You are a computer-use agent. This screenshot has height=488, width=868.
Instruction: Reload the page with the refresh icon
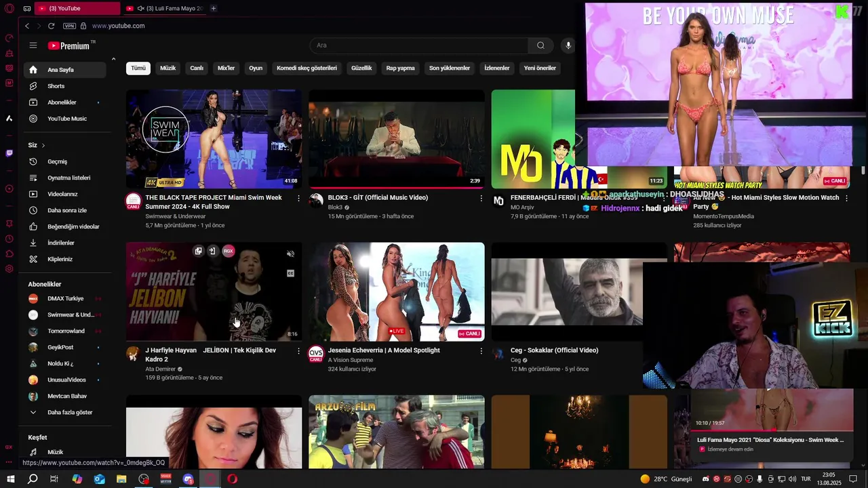[x=51, y=26]
